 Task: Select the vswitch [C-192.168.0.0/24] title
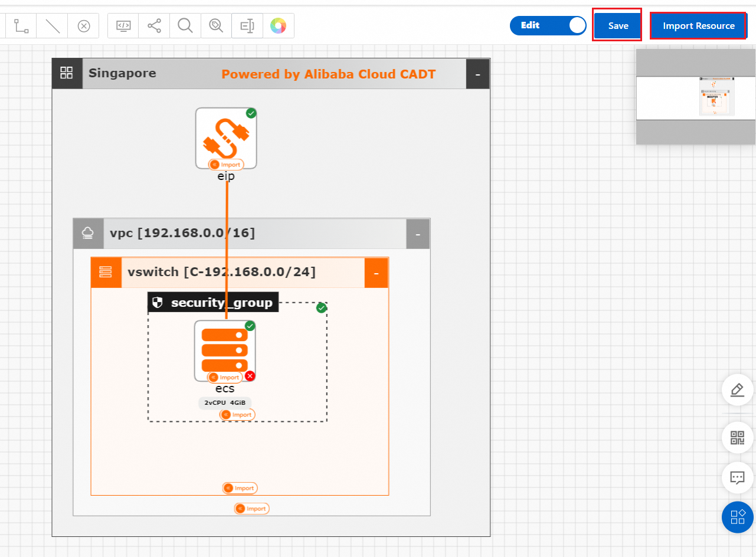[x=221, y=272]
